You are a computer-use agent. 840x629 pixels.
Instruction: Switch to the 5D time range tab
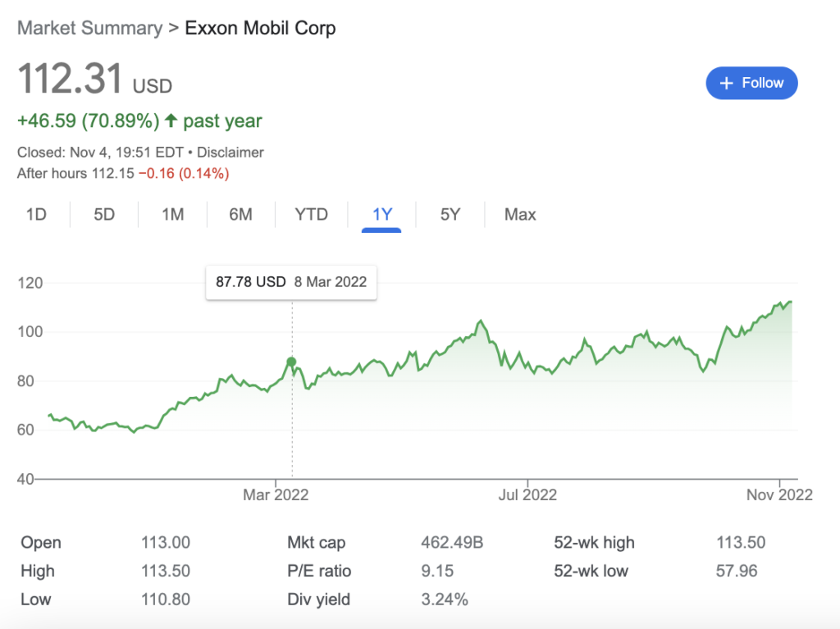tap(104, 215)
